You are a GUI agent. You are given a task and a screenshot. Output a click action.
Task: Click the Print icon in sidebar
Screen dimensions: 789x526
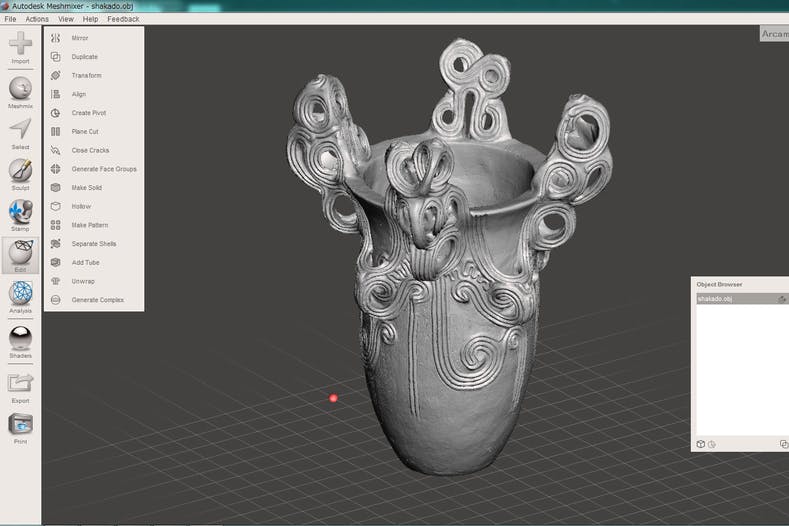click(20, 425)
